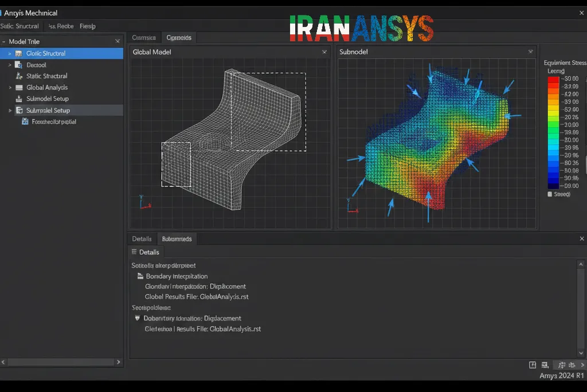The width and height of the screenshot is (587, 392).
Task: Click the Static Snactural tree icon
Action: [x=19, y=76]
